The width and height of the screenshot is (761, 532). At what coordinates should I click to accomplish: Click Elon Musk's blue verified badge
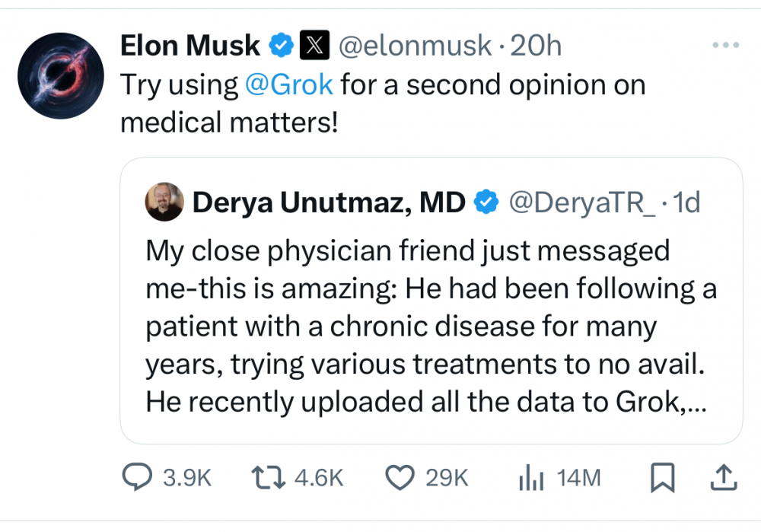click(x=281, y=46)
